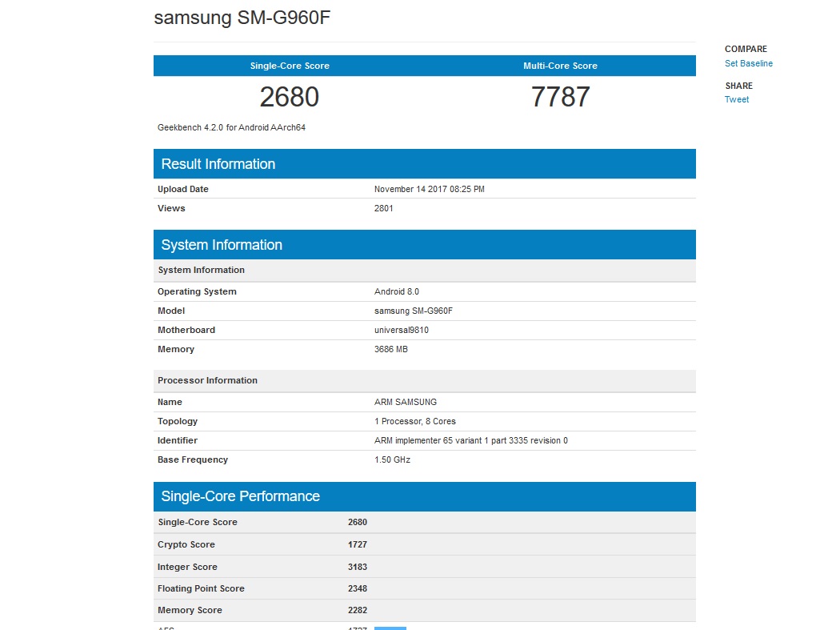Viewport: 840px width, 630px height.
Task: Select the upload date November 14 2017 08:25 PM
Action: click(x=429, y=189)
